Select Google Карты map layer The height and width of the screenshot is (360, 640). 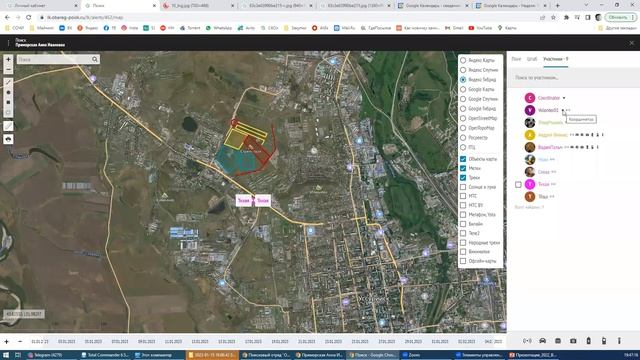463,89
